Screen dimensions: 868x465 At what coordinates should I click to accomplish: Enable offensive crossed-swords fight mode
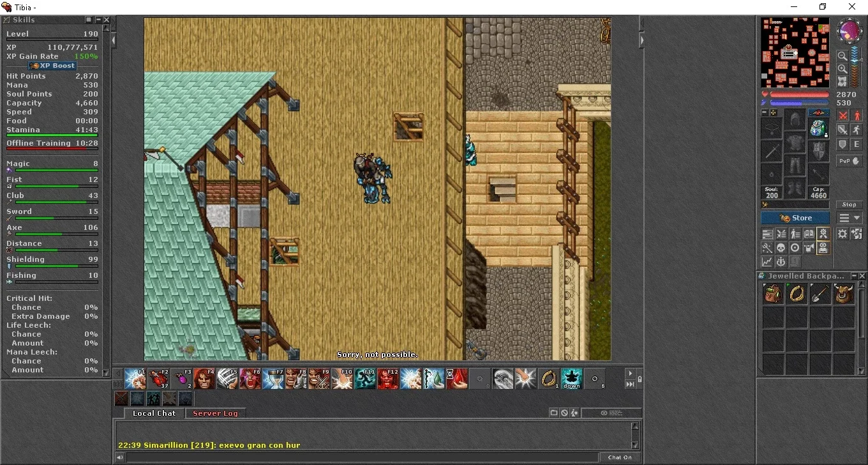[x=842, y=116]
